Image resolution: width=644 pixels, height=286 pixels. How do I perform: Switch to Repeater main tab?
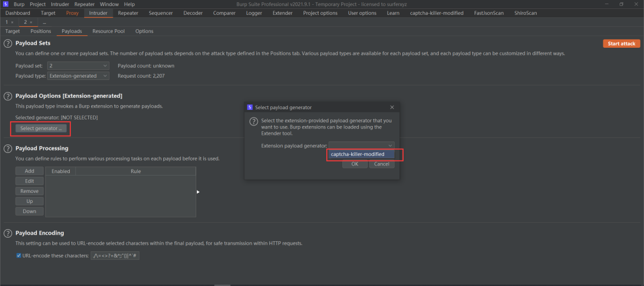(x=128, y=13)
